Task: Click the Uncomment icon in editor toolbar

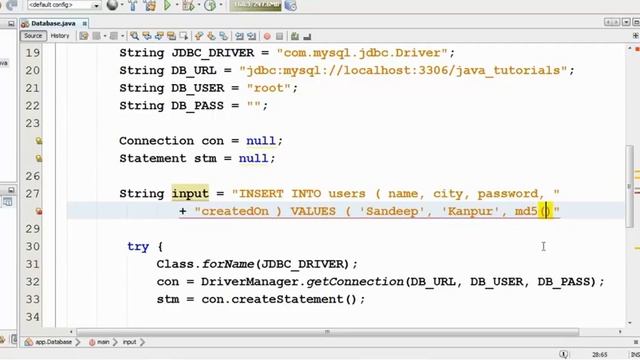Action: 307,37
